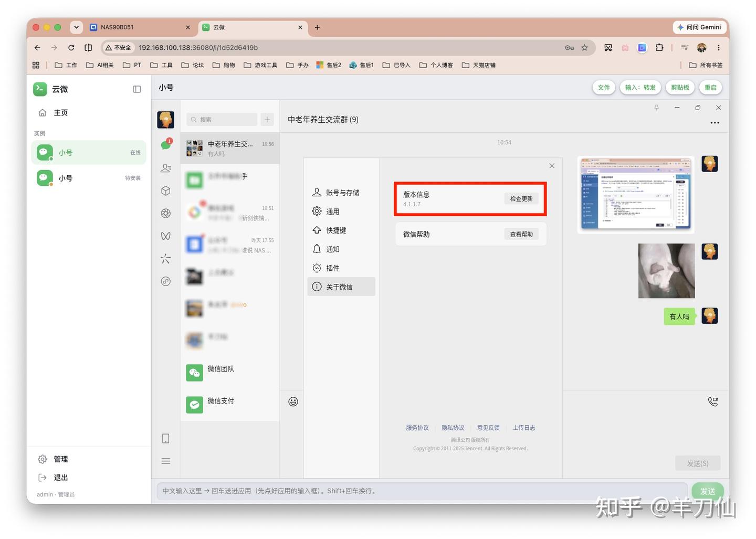This screenshot has height=539, width=756.
Task: Select the online 小号 instance
Action: click(x=88, y=153)
